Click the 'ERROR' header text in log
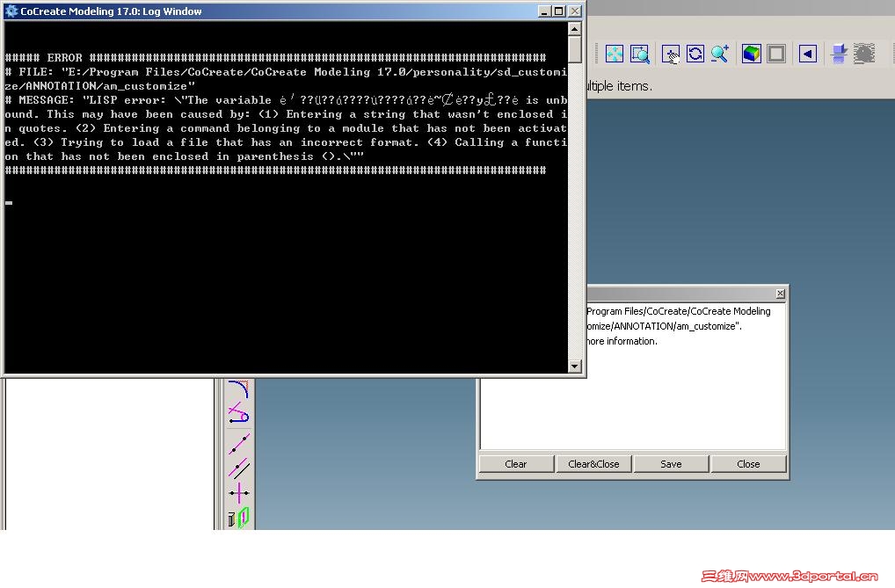The height and width of the screenshot is (588, 895). pos(64,58)
